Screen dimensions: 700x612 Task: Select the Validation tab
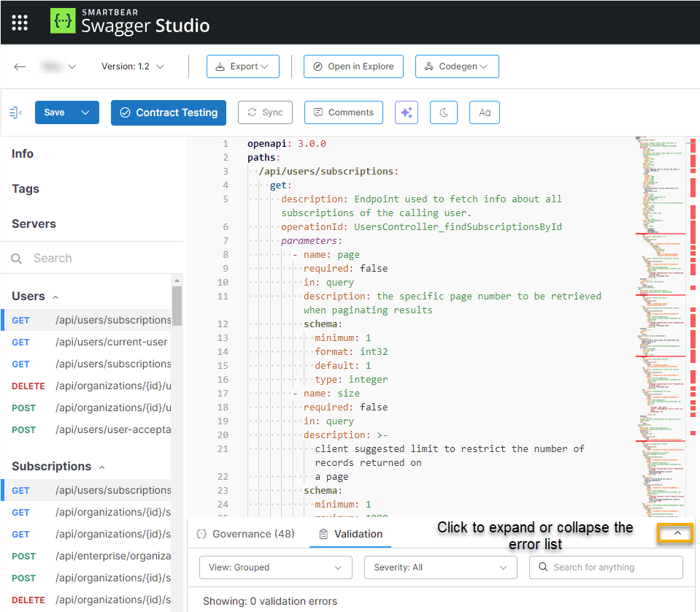(351, 534)
